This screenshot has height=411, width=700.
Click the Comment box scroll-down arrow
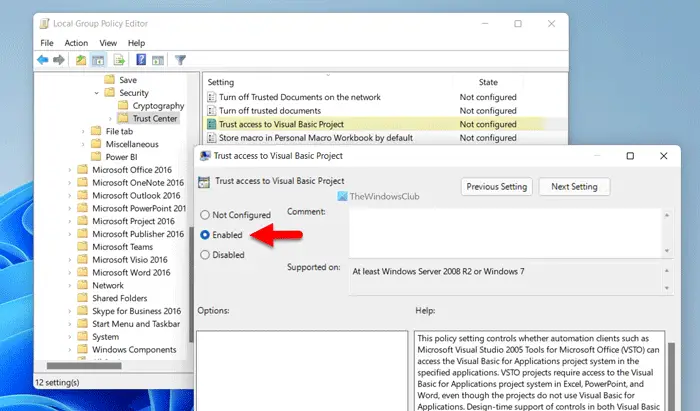tap(667, 251)
